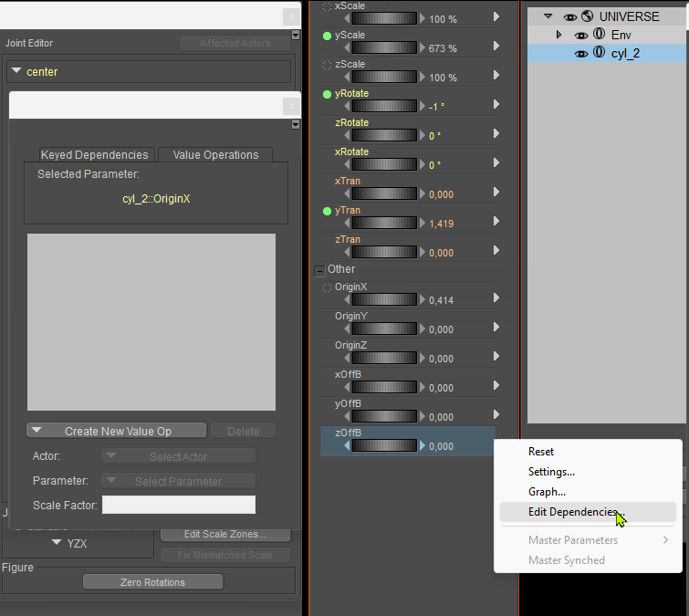Click the UNIVERSE globe icon
This screenshot has height=616, width=689.
588,16
